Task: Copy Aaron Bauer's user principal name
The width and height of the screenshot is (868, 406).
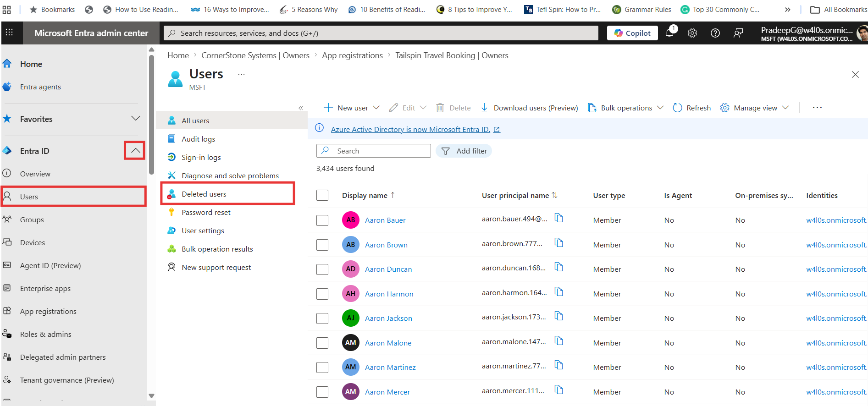Action: [558, 218]
